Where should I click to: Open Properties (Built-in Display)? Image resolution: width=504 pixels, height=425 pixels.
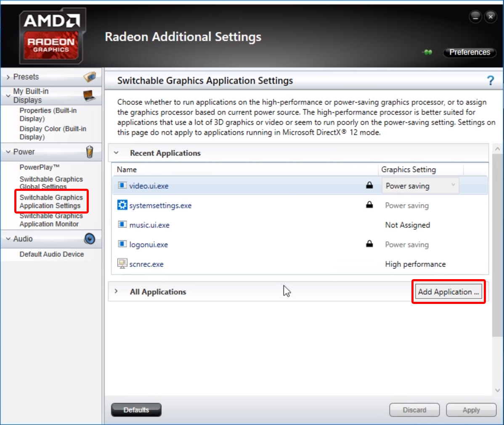pos(48,115)
